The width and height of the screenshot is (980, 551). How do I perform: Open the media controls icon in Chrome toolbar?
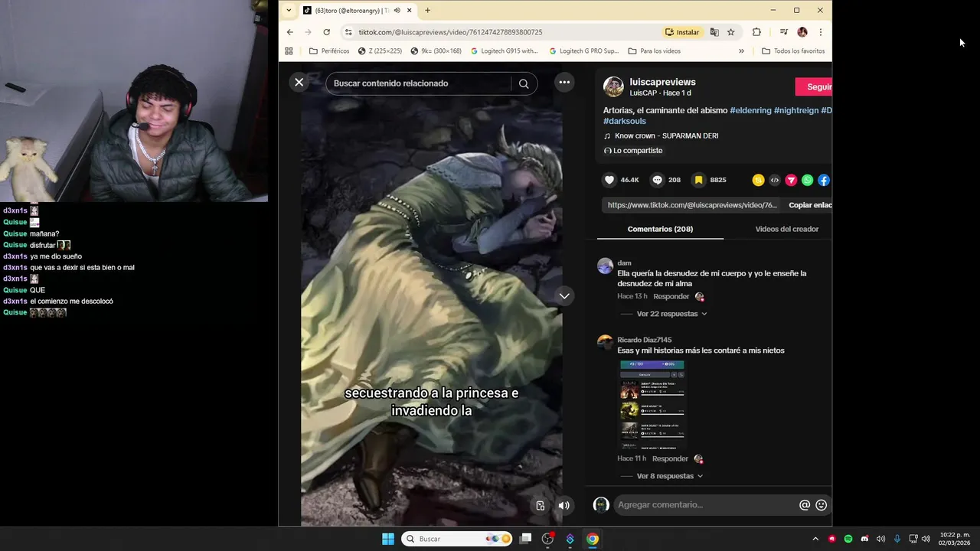[x=783, y=32]
